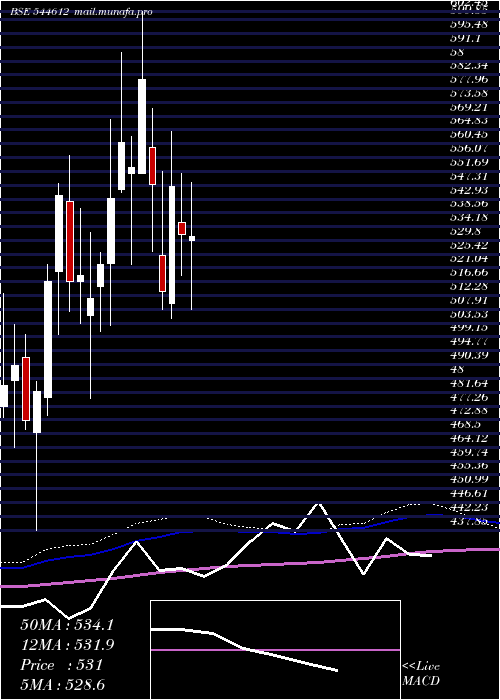Click the 547.31 price axis label
The image size is (500, 700).
point(468,176)
